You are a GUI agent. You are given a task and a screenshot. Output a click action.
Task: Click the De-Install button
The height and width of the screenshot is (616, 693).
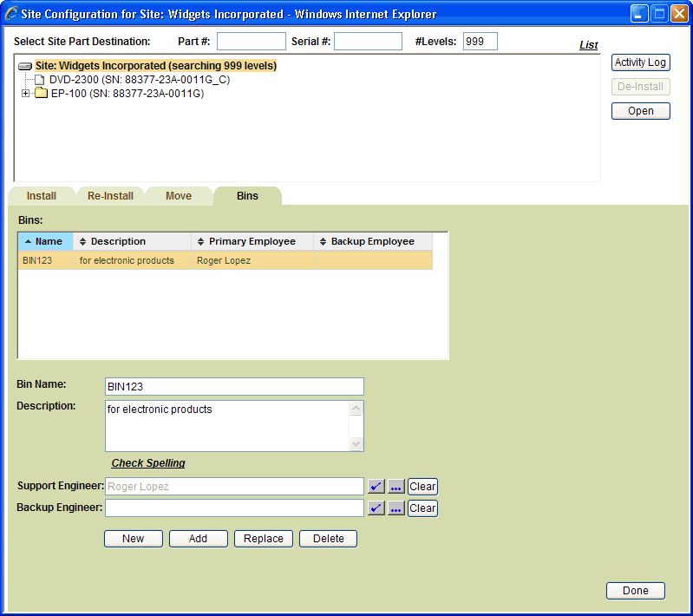click(x=640, y=87)
